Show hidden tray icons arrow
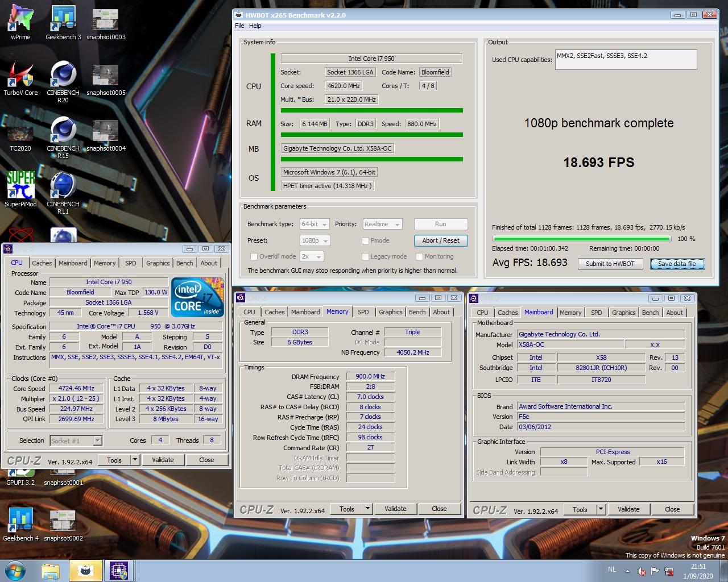 click(627, 571)
